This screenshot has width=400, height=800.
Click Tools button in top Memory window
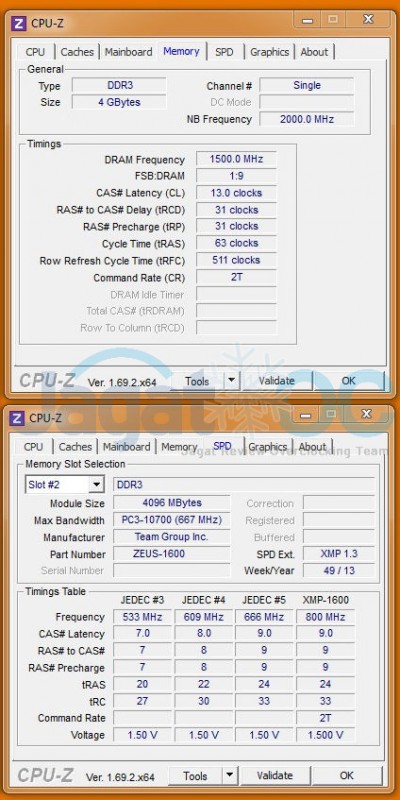pos(197,381)
